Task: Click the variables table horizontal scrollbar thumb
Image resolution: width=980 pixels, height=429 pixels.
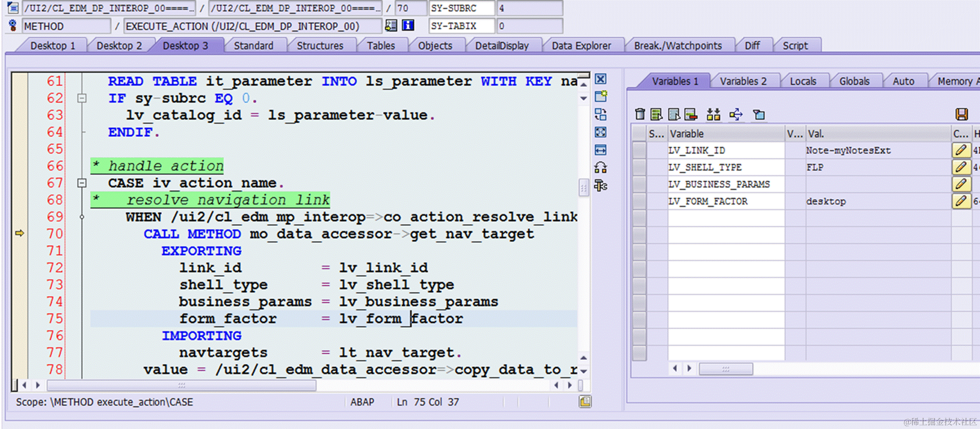Action: click(726, 369)
